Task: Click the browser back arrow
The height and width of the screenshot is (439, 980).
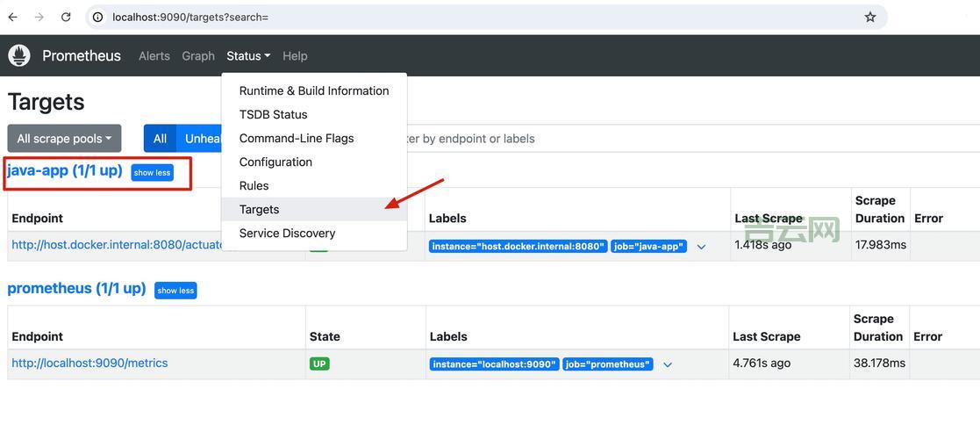Action: 12,17
